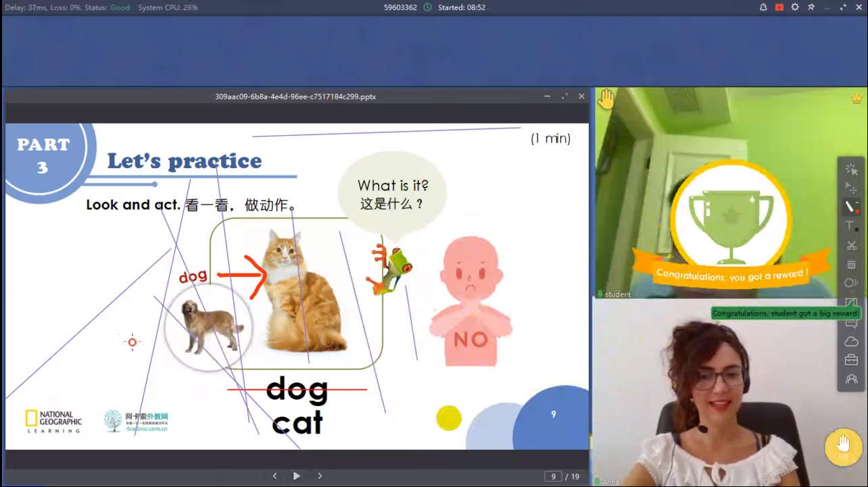Open the participants people icon
This screenshot has height=487, width=868.
[851, 380]
